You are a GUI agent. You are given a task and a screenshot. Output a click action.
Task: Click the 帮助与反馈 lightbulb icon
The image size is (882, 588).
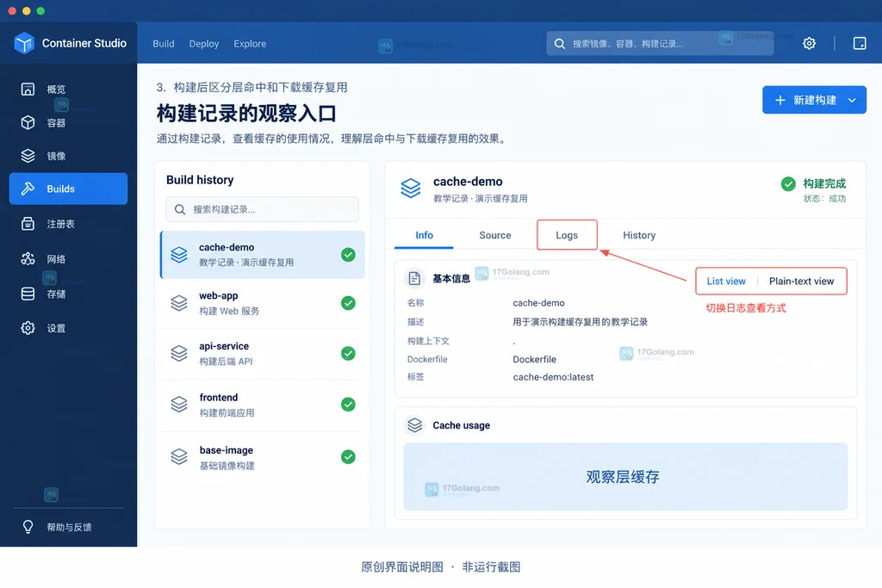pyautogui.click(x=28, y=527)
